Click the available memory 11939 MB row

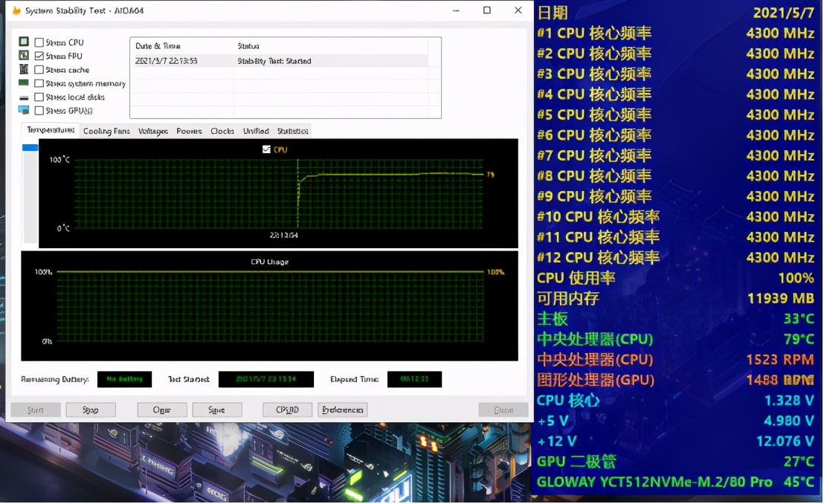[676, 298]
